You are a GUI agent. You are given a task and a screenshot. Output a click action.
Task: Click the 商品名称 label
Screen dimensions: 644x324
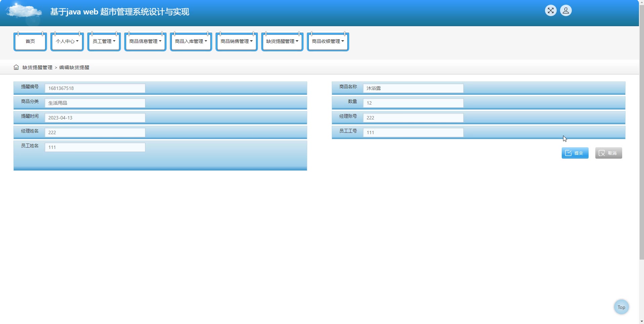(x=348, y=87)
